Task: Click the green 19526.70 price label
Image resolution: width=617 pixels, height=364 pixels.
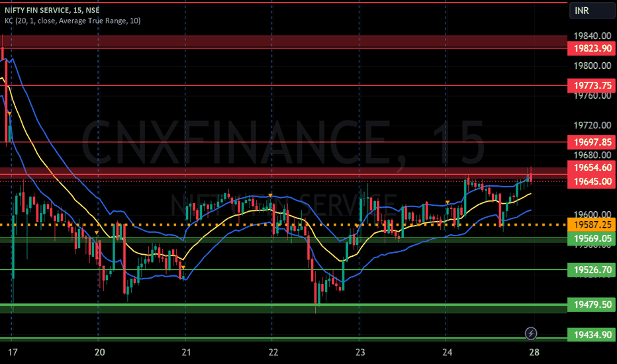Action: [x=591, y=270]
